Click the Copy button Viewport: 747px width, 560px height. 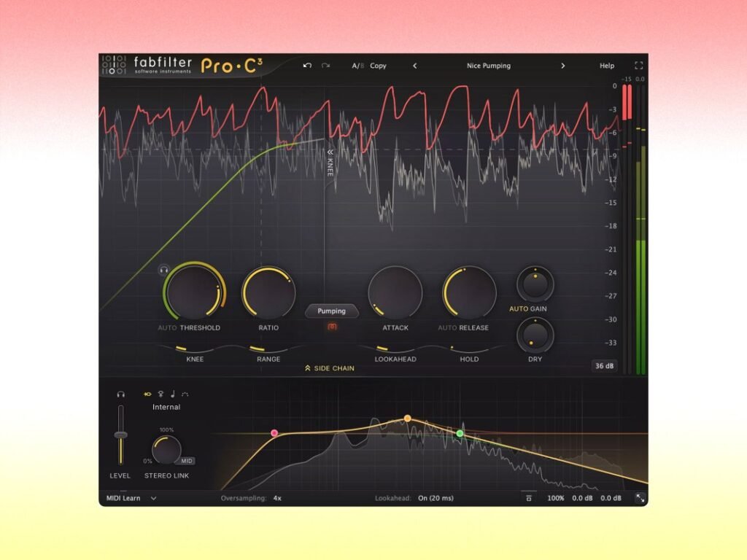[x=379, y=66]
